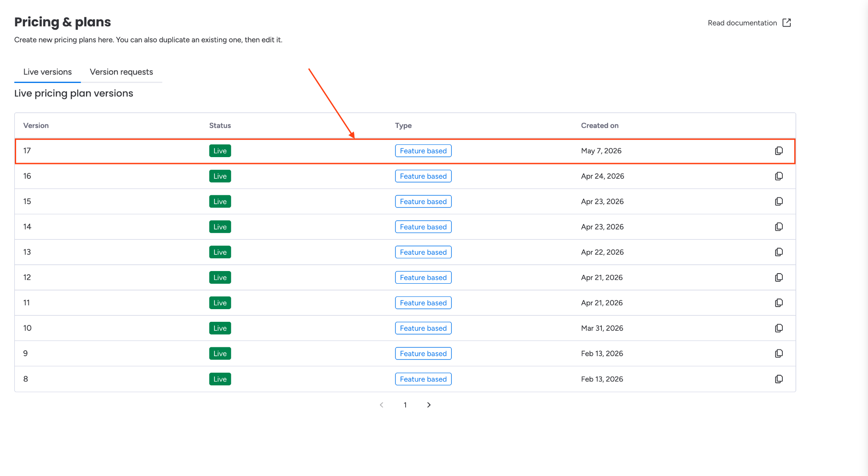Open version 14 row

click(405, 227)
